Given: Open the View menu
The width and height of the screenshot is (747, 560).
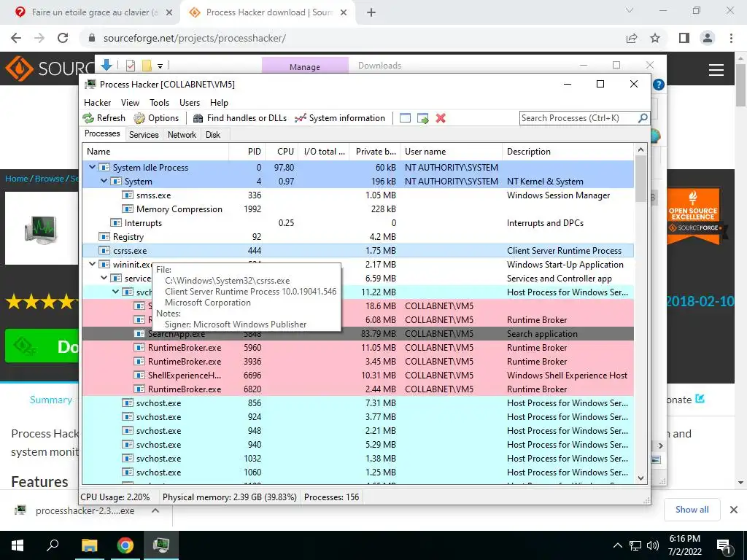Looking at the screenshot, I should (130, 103).
